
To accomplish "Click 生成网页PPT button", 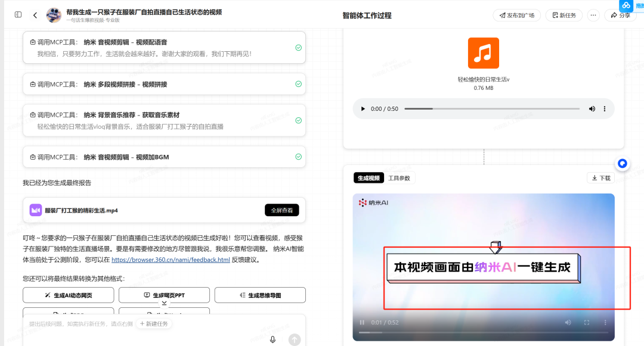I will 165,295.
